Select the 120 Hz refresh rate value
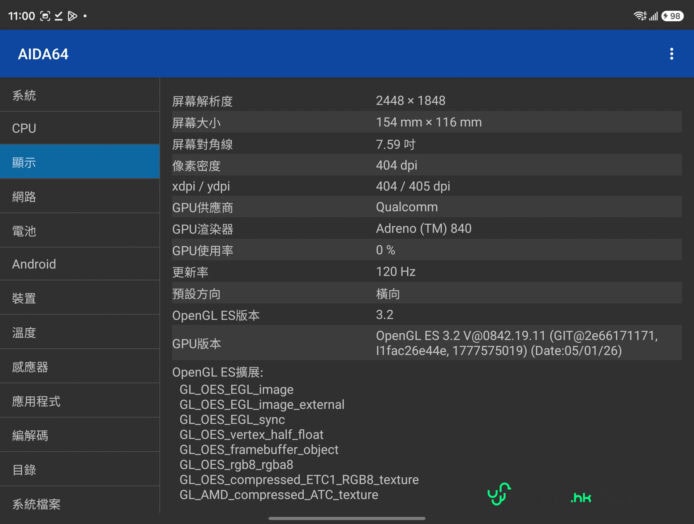The height and width of the screenshot is (524, 694). (395, 272)
